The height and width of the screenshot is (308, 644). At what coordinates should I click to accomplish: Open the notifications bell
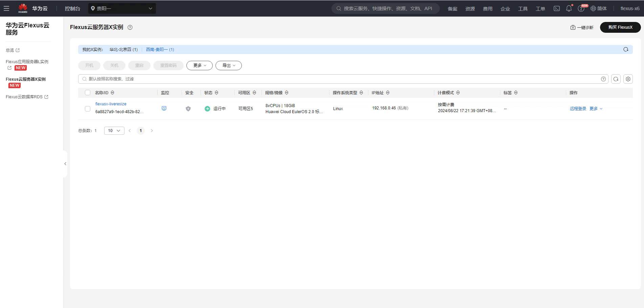(x=569, y=8)
